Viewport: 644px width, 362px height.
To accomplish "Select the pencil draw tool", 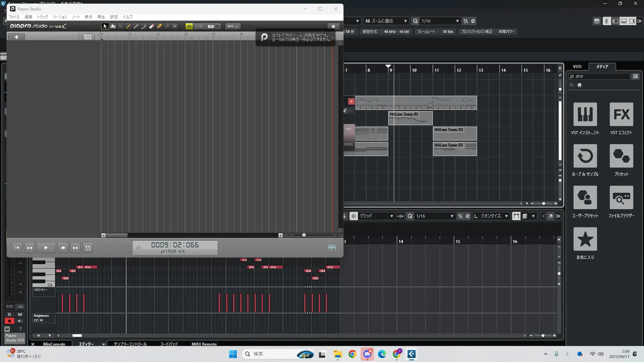I will click(128, 26).
